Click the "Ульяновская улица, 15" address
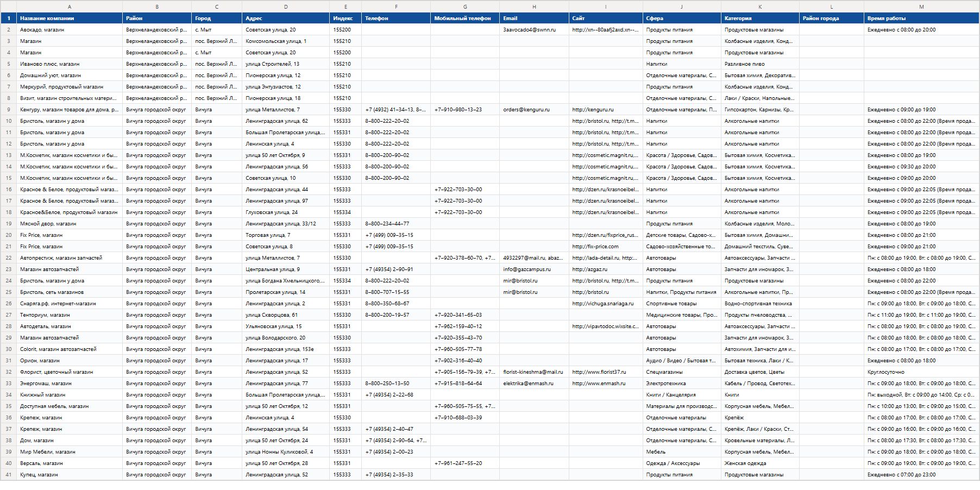980x490 pixels. tap(286, 326)
